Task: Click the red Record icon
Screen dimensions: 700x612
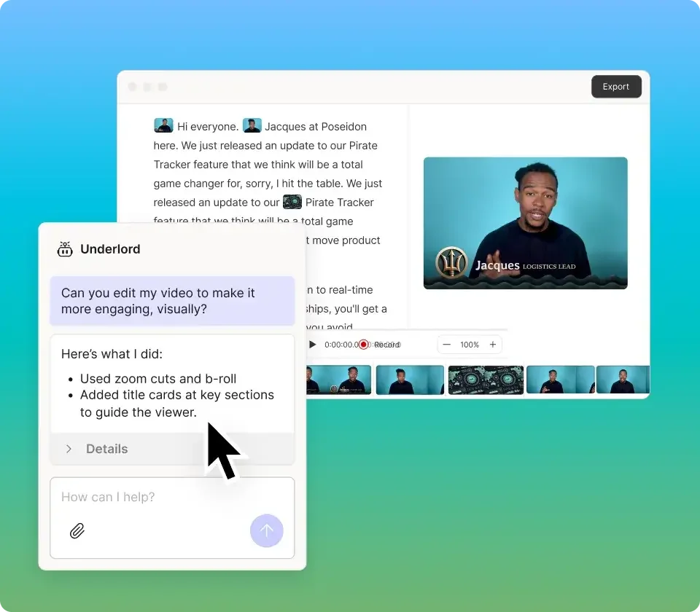Action: 364,345
